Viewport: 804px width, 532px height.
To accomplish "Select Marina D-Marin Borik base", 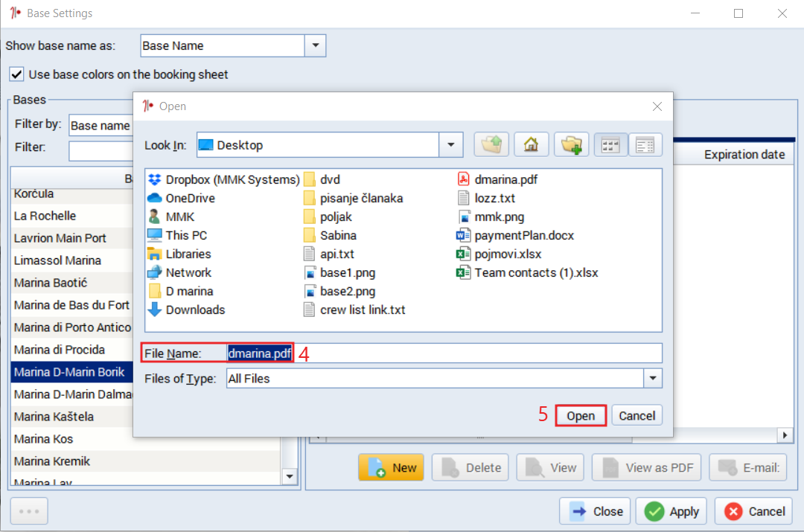I will (x=71, y=372).
